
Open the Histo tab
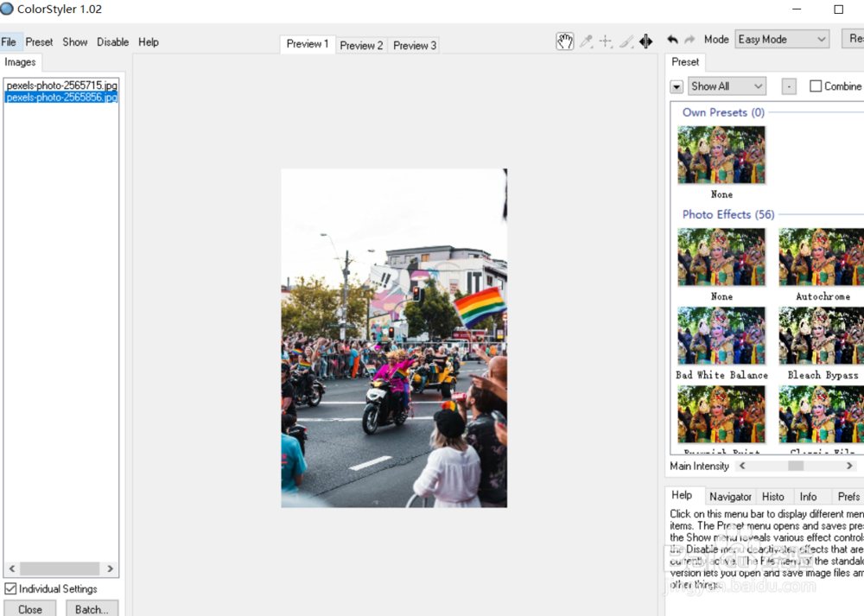click(x=772, y=497)
